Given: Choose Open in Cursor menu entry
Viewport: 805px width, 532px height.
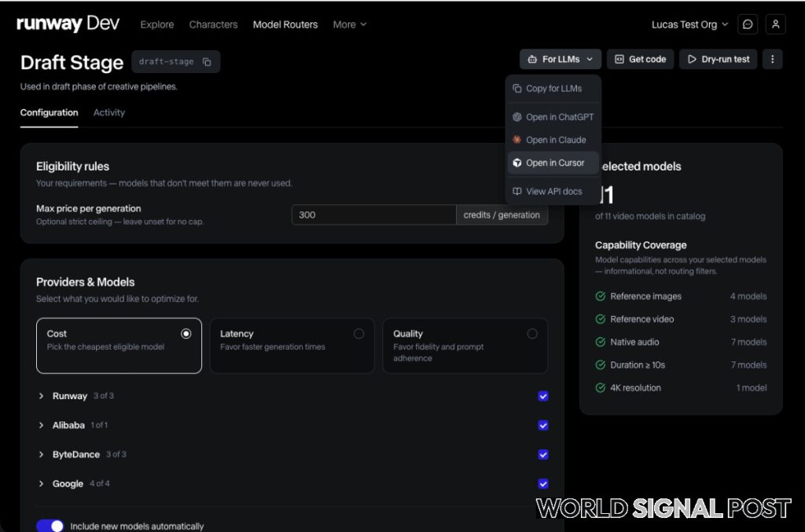Looking at the screenshot, I should (553, 163).
